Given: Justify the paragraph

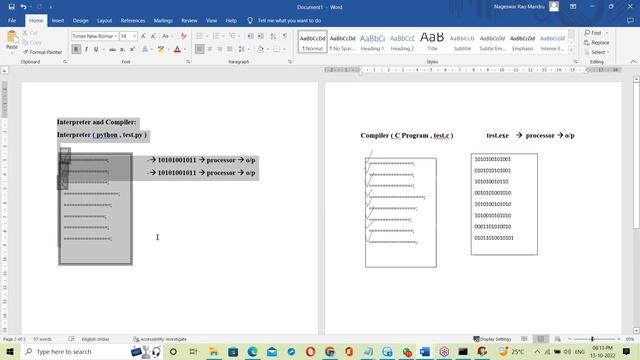Looking at the screenshot, I should [229, 49].
